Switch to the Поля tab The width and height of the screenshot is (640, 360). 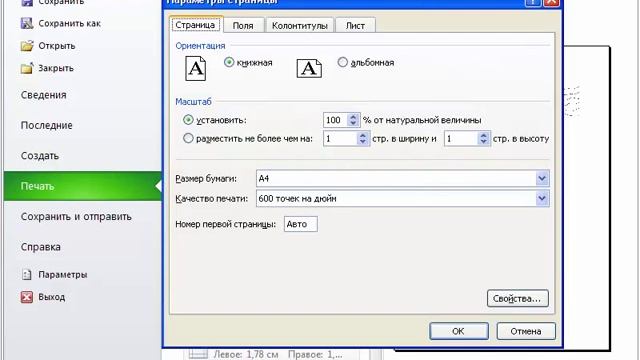243,25
